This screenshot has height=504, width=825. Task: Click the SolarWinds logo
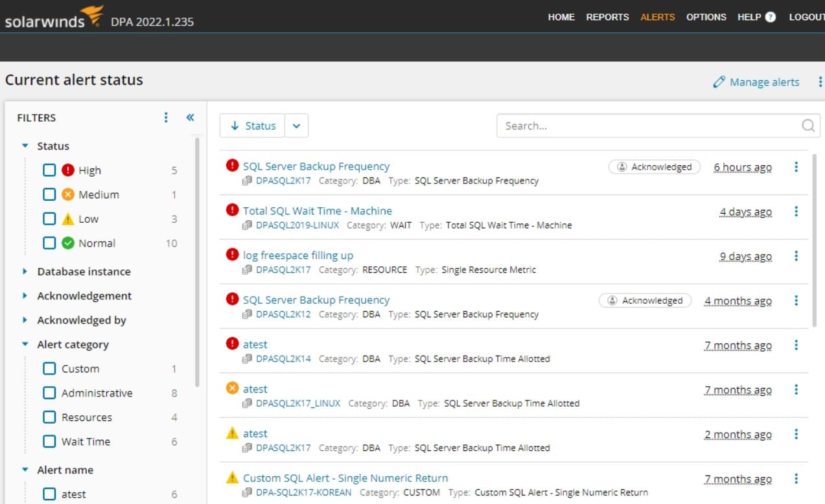(54, 17)
